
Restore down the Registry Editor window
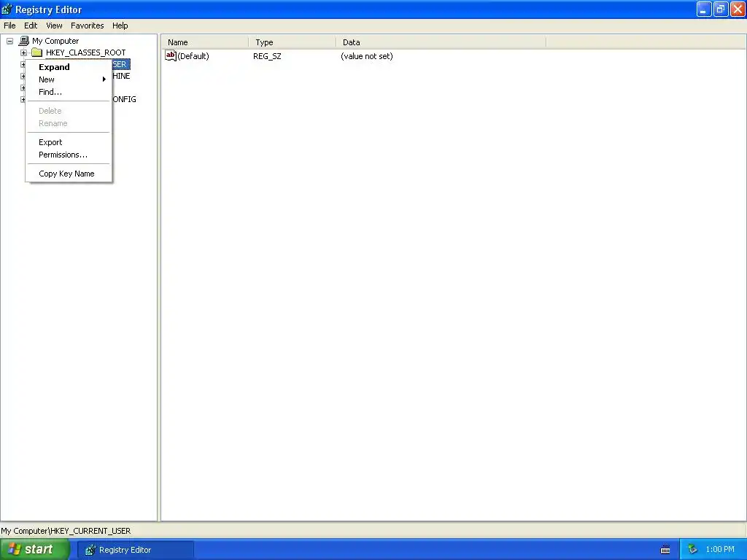[x=720, y=9]
